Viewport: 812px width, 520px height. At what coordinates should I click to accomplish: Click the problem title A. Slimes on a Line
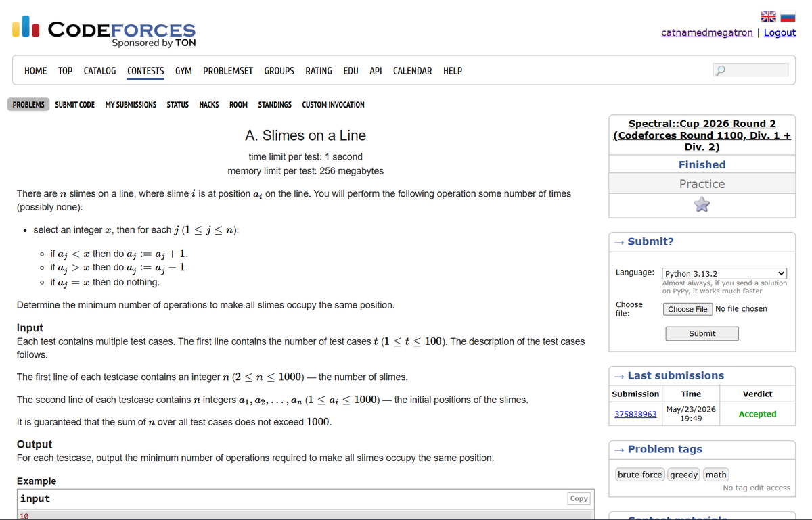pyautogui.click(x=305, y=135)
